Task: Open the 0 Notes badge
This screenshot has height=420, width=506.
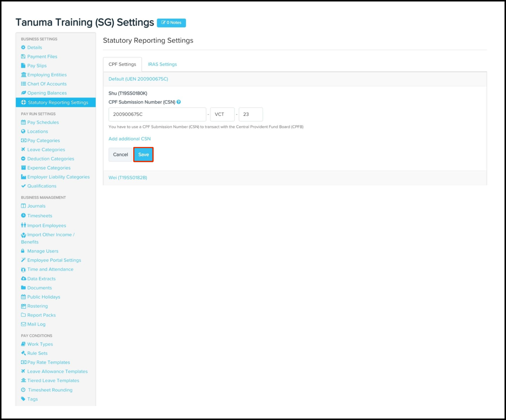Action: pos(171,23)
